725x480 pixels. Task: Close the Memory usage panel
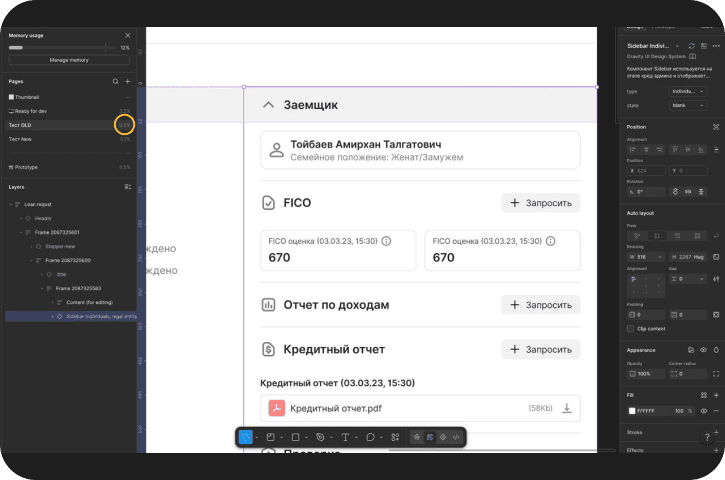point(128,36)
